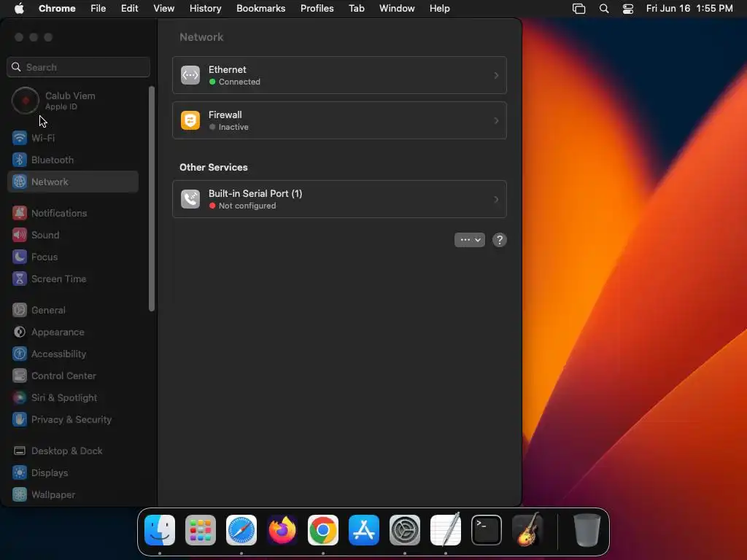The height and width of the screenshot is (560, 747).
Task: Launch Firefox from the Dock
Action: pyautogui.click(x=282, y=530)
